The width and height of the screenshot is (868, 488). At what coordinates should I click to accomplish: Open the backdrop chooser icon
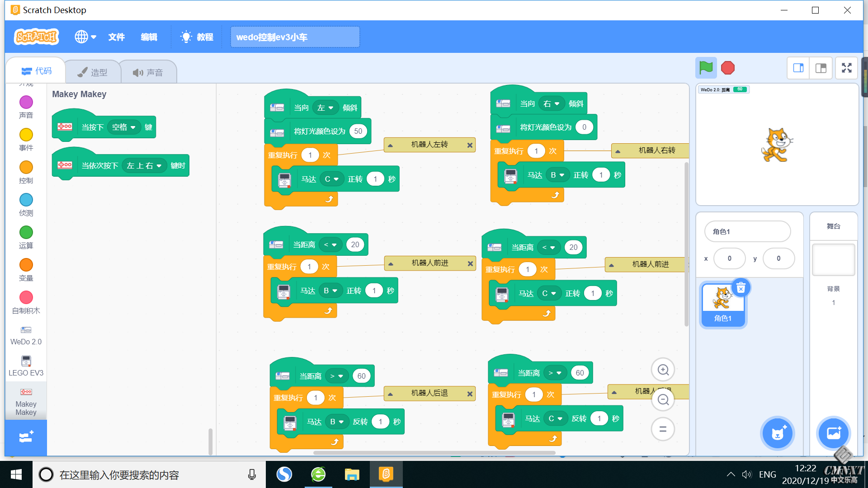pyautogui.click(x=834, y=433)
